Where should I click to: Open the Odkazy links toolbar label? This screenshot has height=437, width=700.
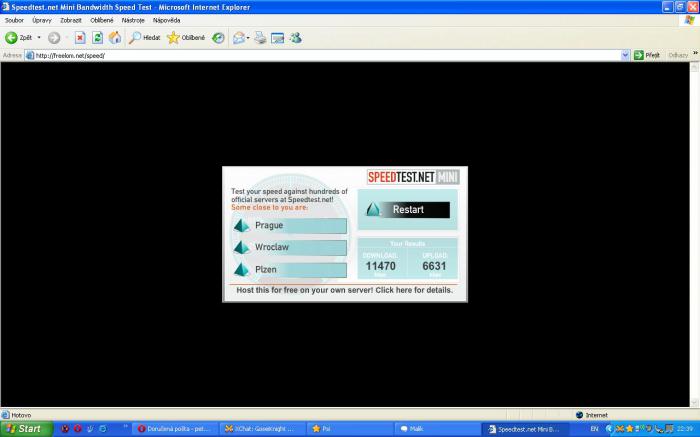[678, 55]
